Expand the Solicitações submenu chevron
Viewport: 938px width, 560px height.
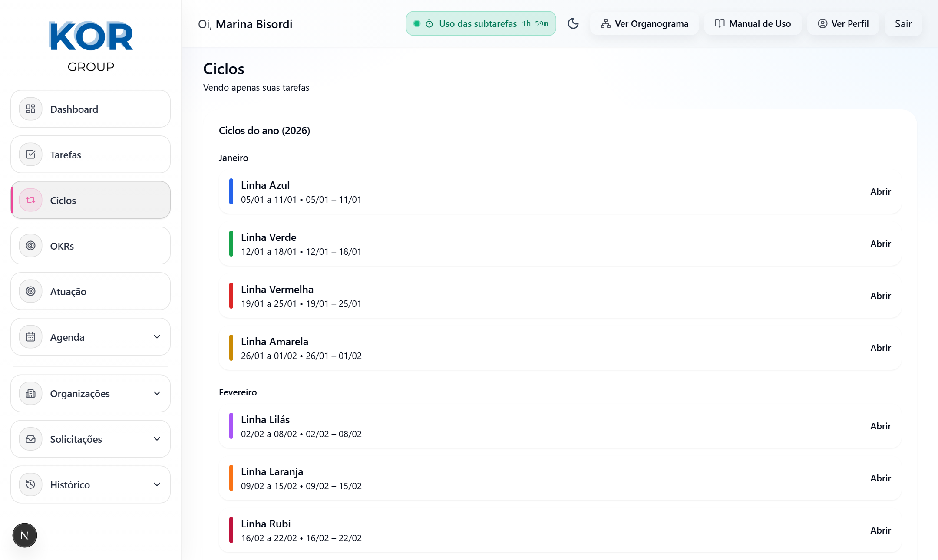157,439
